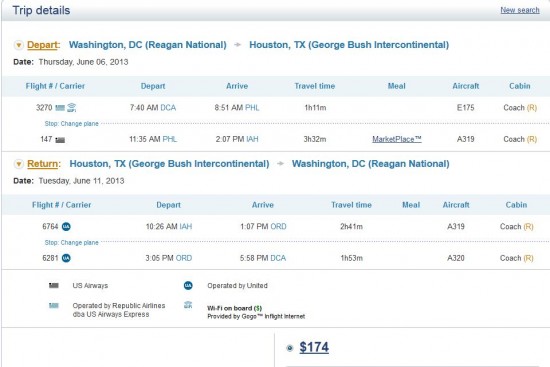Viewport: 550px width, 367px height.
Task: Click the Wi-Fi icon next to flight 3270
Action: (x=72, y=108)
